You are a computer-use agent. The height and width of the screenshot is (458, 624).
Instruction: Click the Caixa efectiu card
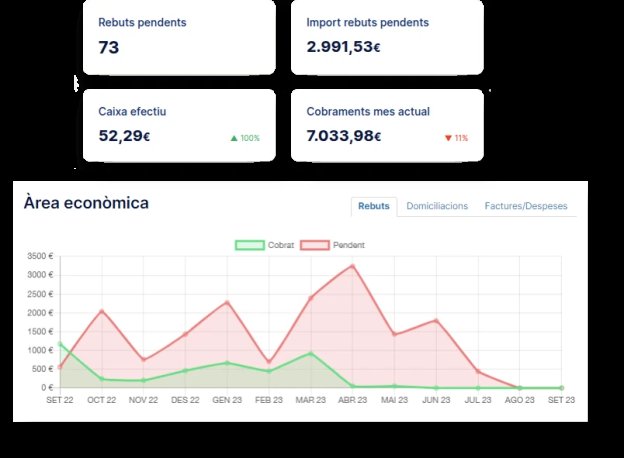click(179, 125)
